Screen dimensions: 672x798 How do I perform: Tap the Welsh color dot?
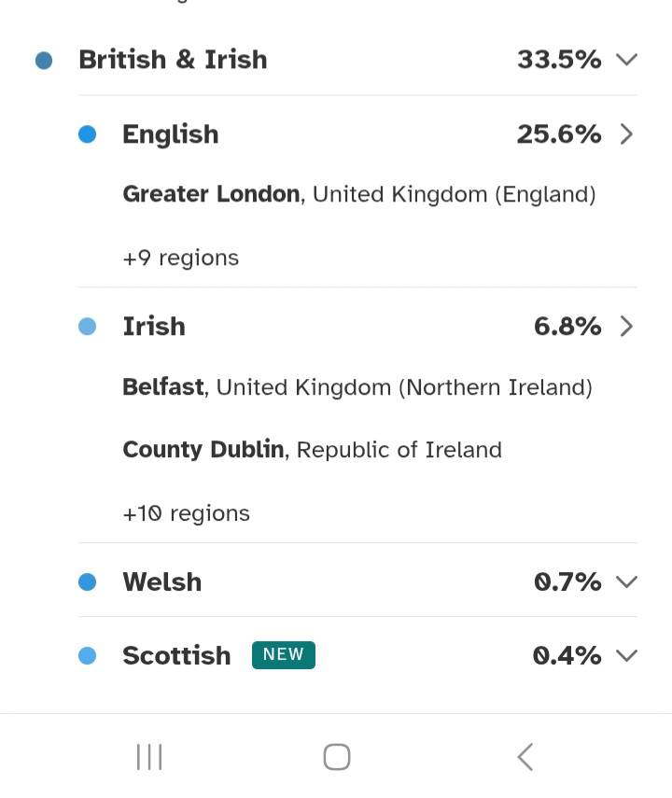coord(88,582)
